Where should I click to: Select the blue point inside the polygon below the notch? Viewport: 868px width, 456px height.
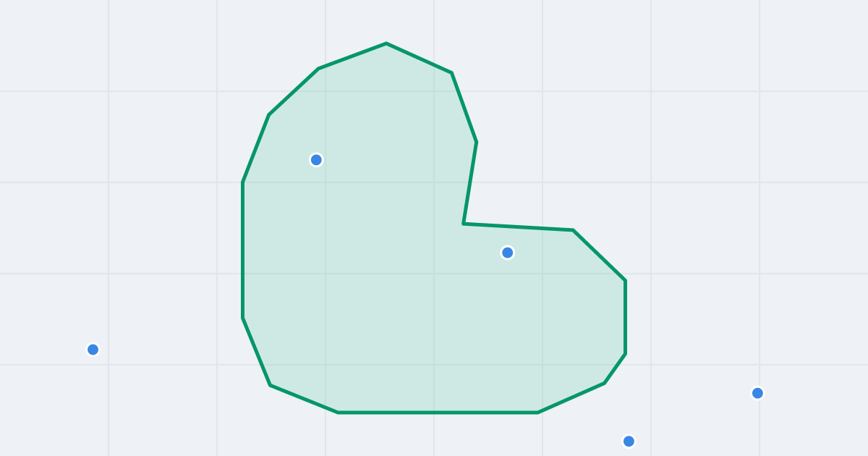(x=508, y=253)
